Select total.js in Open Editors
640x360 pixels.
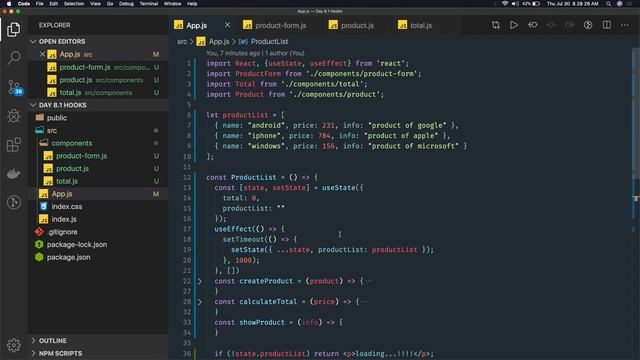(x=98, y=93)
